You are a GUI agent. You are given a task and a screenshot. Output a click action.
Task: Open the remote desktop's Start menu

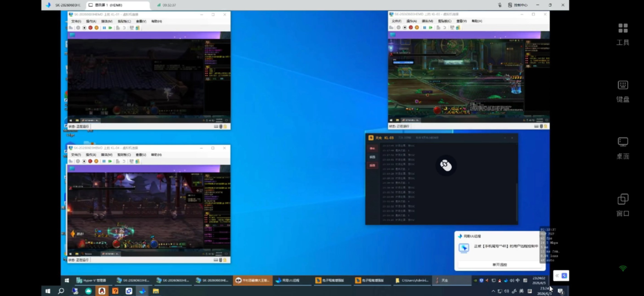click(67, 280)
